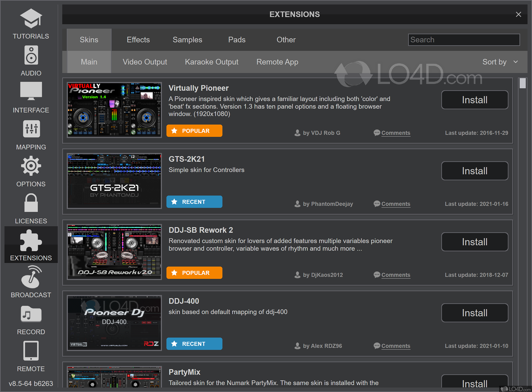Install the Virtually Pioneer skin

click(x=474, y=100)
